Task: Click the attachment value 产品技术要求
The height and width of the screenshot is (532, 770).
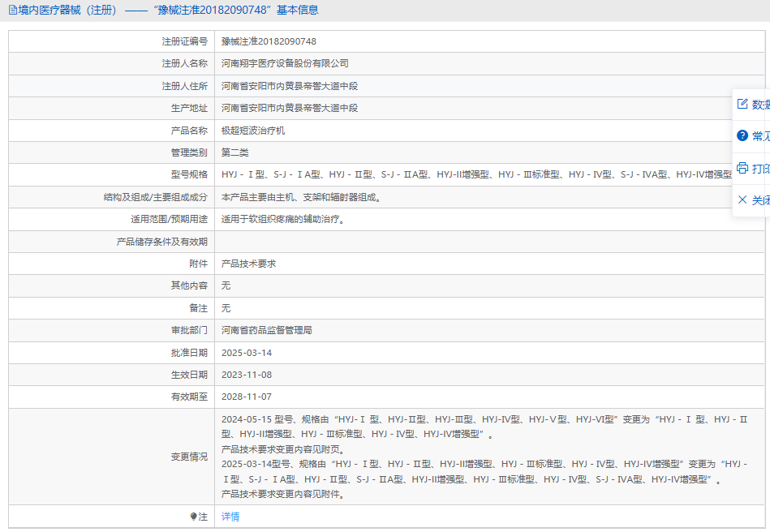Action: click(248, 264)
